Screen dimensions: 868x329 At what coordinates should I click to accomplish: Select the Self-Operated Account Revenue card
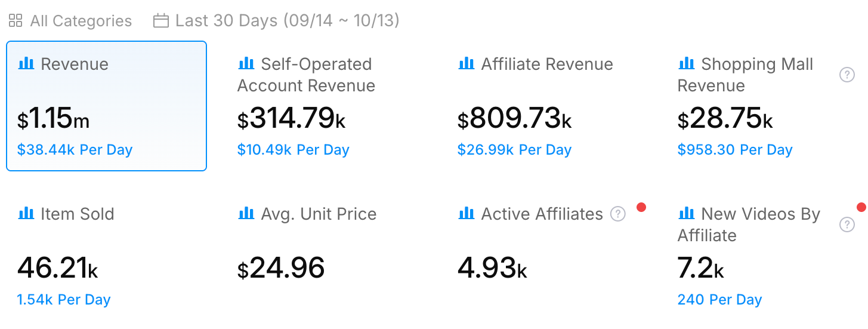(x=327, y=106)
